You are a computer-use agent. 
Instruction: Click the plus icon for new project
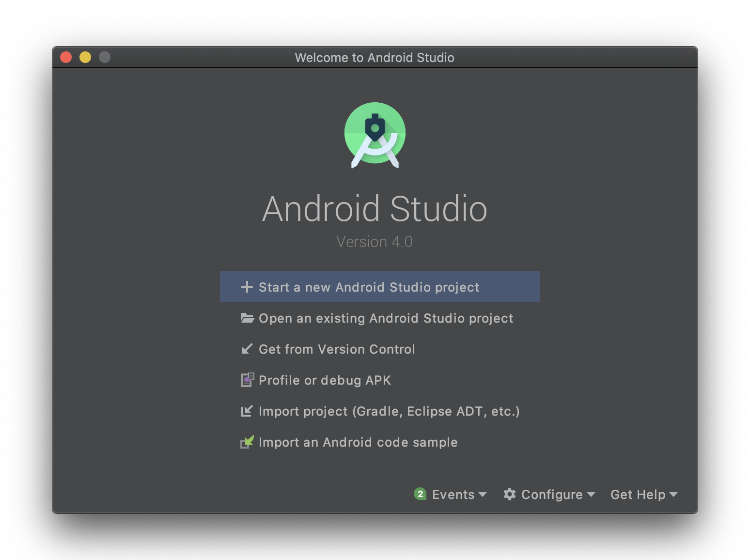coord(247,287)
